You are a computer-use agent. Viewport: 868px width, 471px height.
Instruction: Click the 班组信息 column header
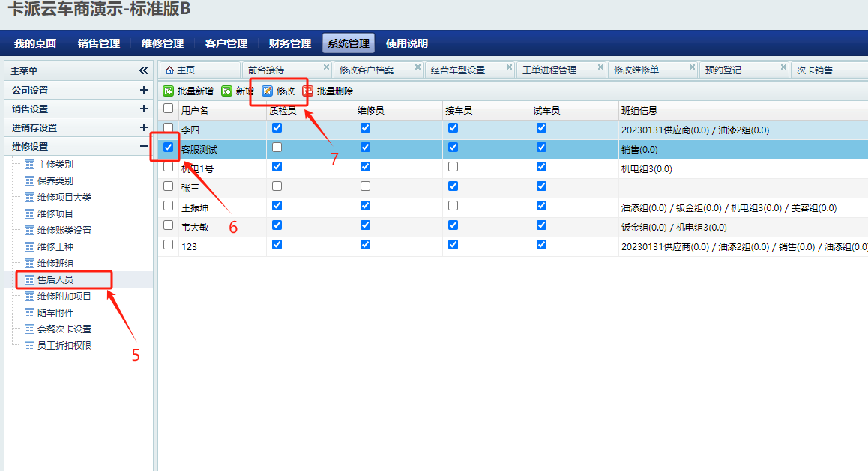click(639, 111)
